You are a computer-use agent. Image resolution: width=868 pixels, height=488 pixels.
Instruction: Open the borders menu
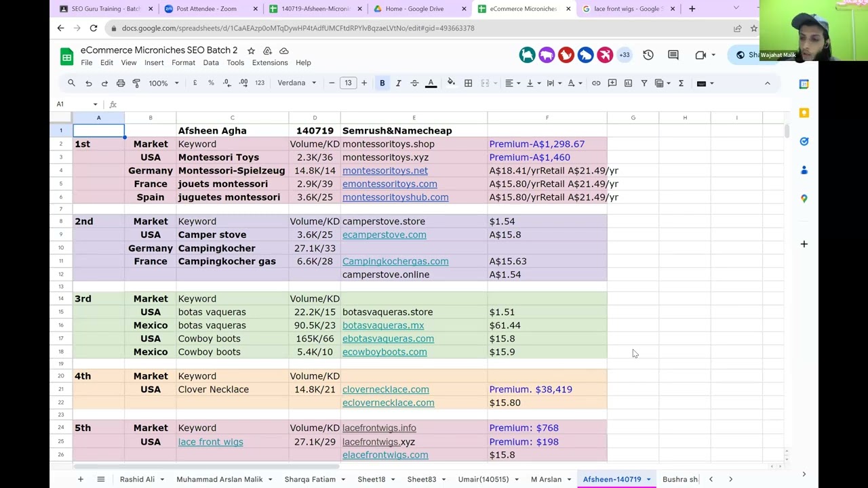tap(468, 83)
